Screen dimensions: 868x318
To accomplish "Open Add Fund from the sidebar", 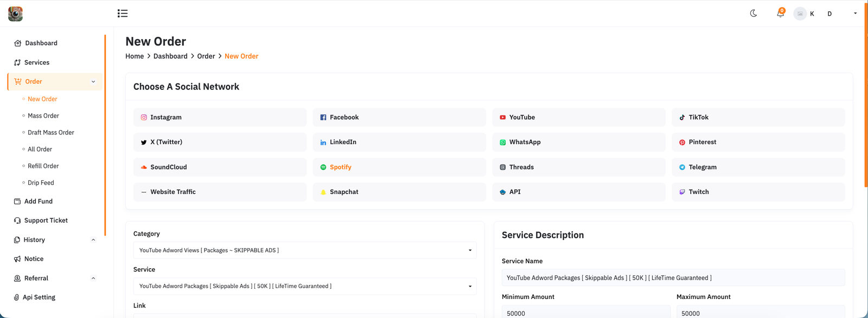I will (39, 202).
